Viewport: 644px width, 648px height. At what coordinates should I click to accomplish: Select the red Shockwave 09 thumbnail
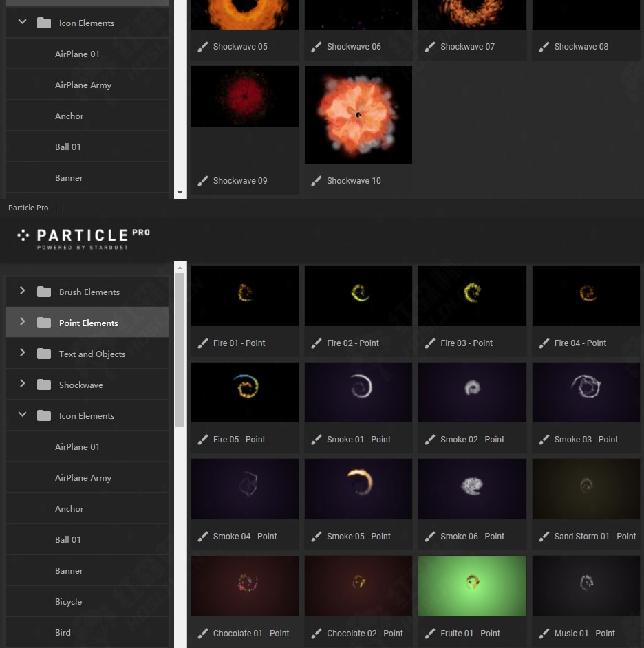pyautogui.click(x=245, y=96)
